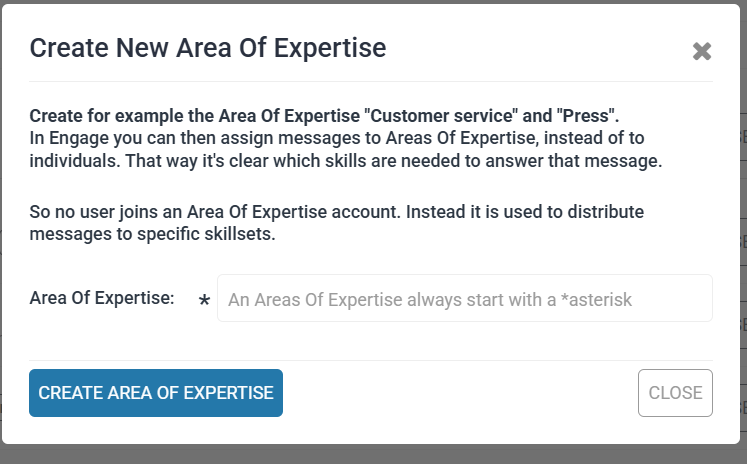747x464 pixels.
Task: Click the "Create New Area Of Expertise" title
Action: click(208, 48)
